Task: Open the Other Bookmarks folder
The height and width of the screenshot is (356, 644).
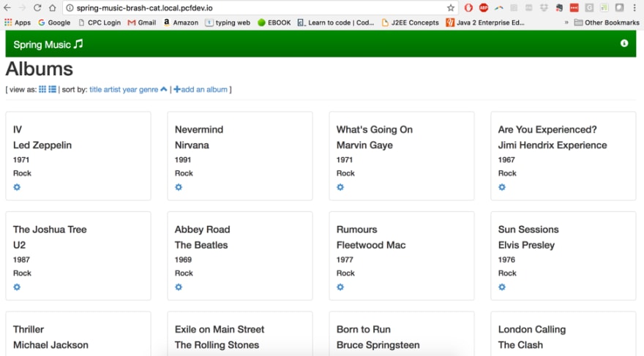Action: coord(607,23)
